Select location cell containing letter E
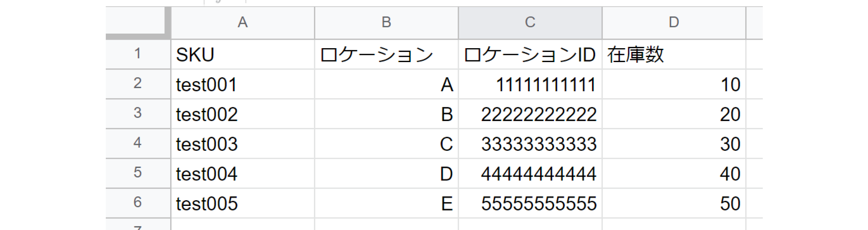The height and width of the screenshot is (230, 868). pyautogui.click(x=386, y=204)
